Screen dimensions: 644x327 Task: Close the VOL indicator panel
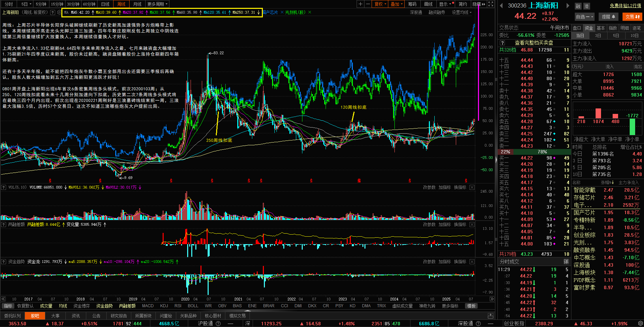tap(472, 187)
